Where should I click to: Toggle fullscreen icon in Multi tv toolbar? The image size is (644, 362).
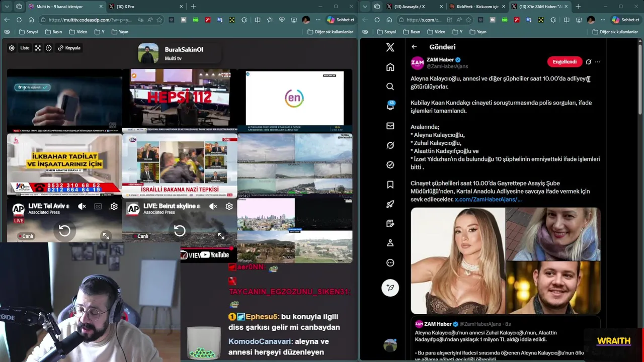(x=38, y=48)
